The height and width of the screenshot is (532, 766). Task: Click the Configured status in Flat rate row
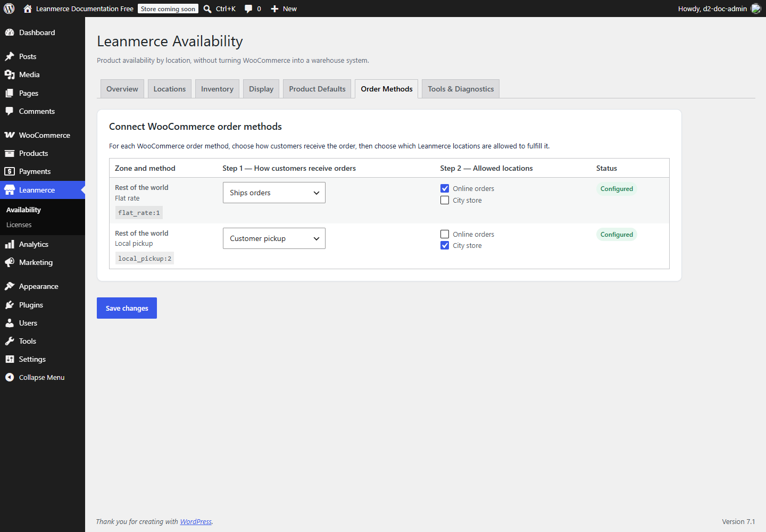pos(617,189)
